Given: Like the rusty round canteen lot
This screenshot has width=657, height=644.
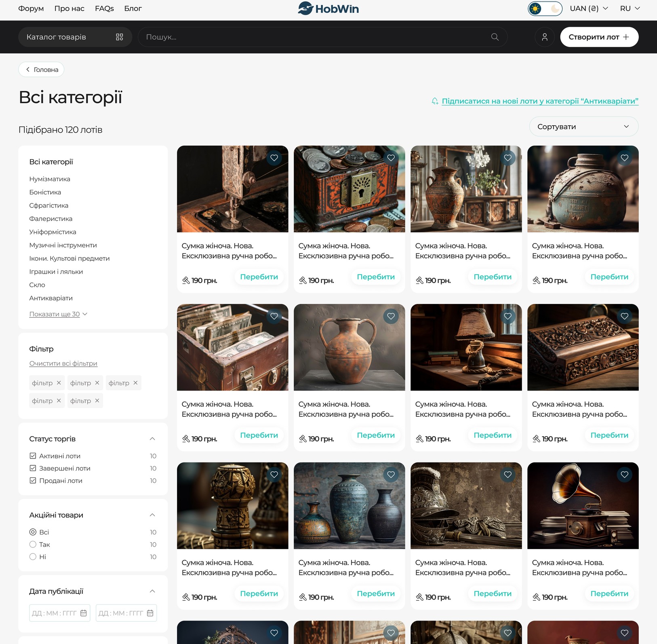Looking at the screenshot, I should (x=625, y=158).
